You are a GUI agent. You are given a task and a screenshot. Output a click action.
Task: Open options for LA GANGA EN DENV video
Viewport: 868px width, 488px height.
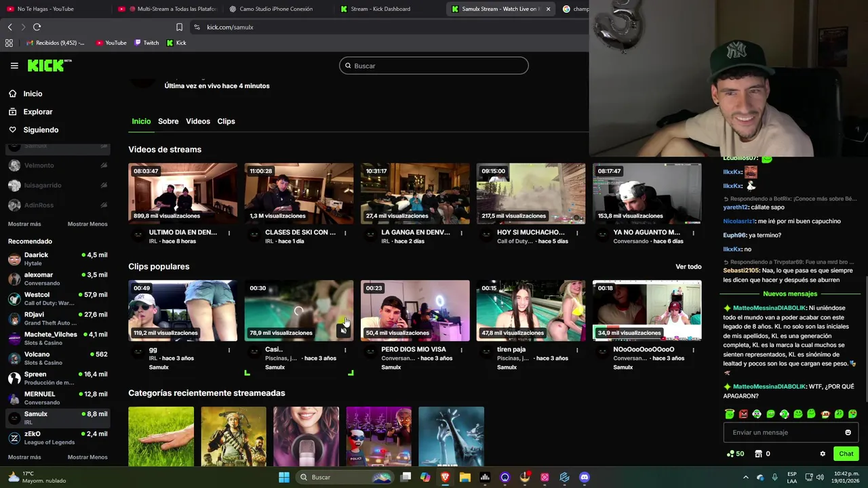[x=461, y=233]
